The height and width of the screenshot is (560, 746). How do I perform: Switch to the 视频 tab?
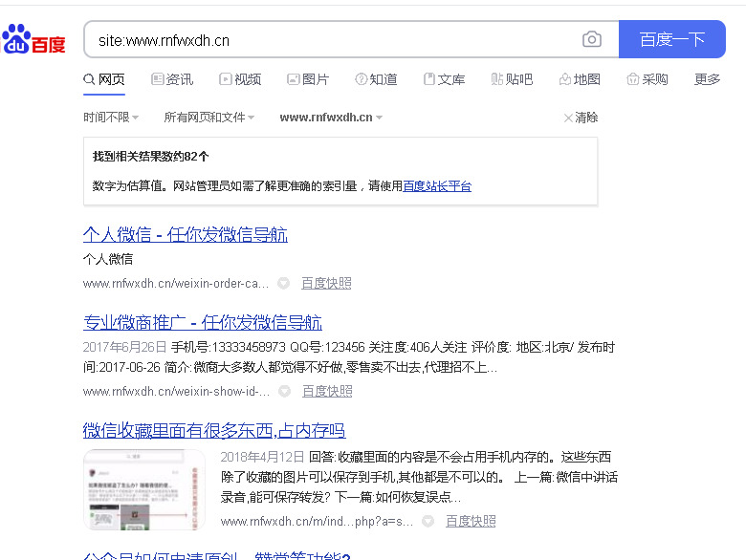pyautogui.click(x=240, y=79)
